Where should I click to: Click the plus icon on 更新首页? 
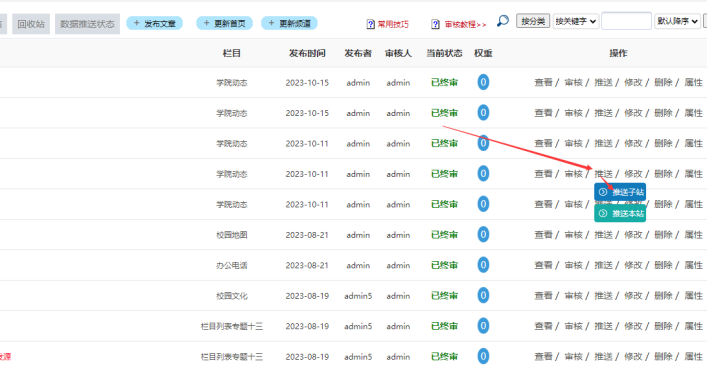[x=207, y=23]
